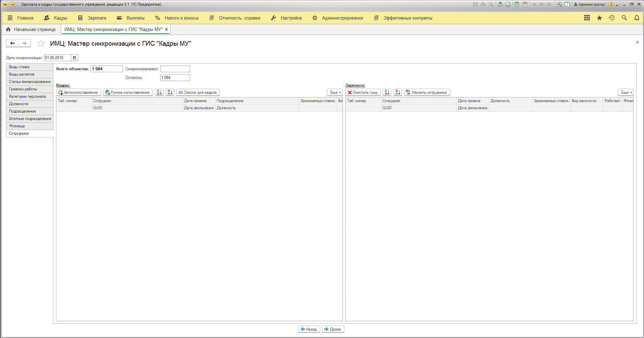Open search magnifier in top panel

[x=624, y=18]
